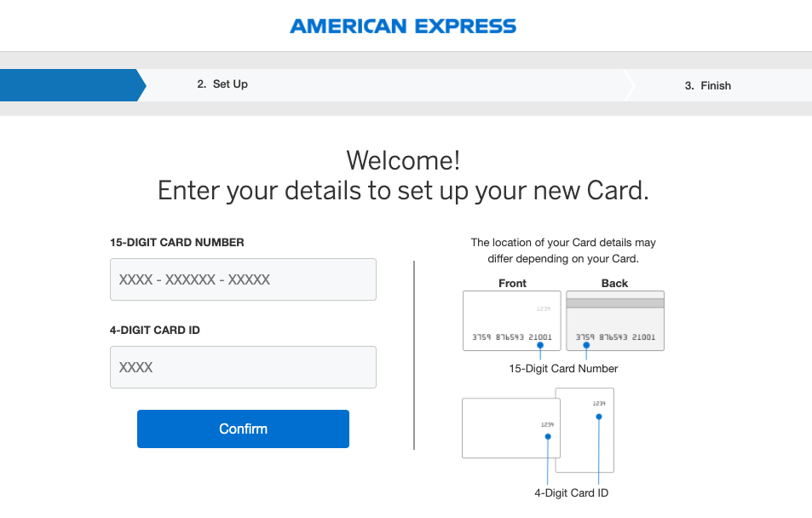
Task: Select the Front card illustration
Action: click(511, 319)
